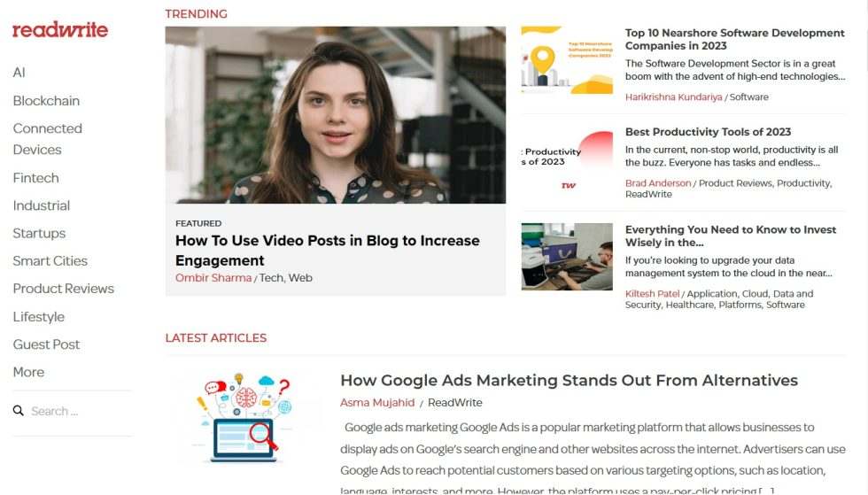868x495 pixels.
Task: Read How Google Ads Marketing Stands Out
Action: pyautogui.click(x=569, y=381)
